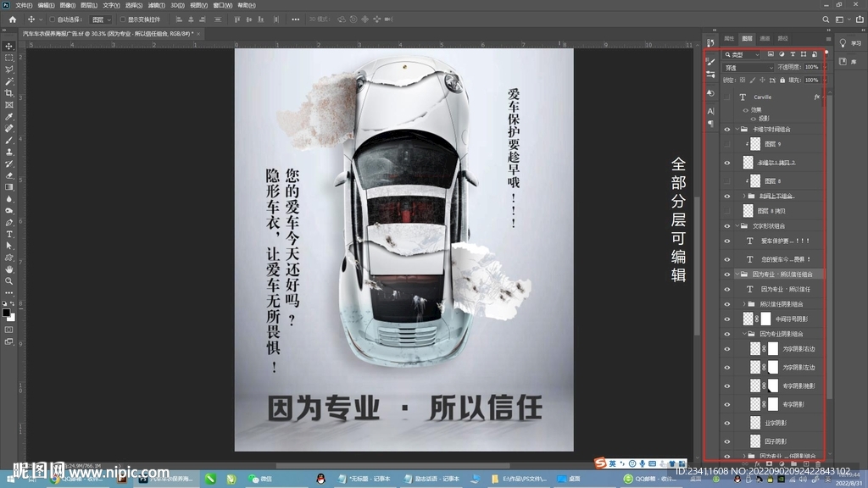Click the filter by text layers icon
The height and width of the screenshot is (488, 868).
pos(793,54)
